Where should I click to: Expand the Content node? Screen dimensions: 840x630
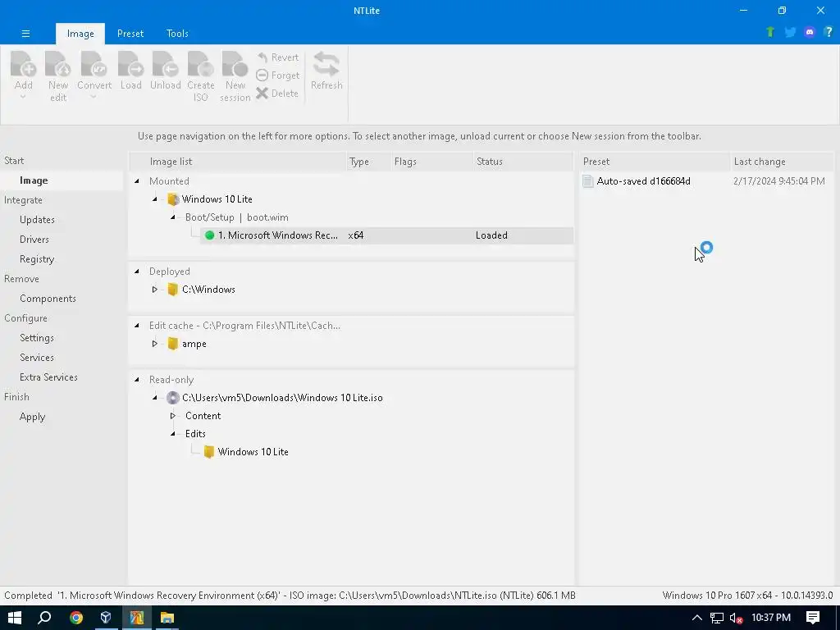coord(173,416)
